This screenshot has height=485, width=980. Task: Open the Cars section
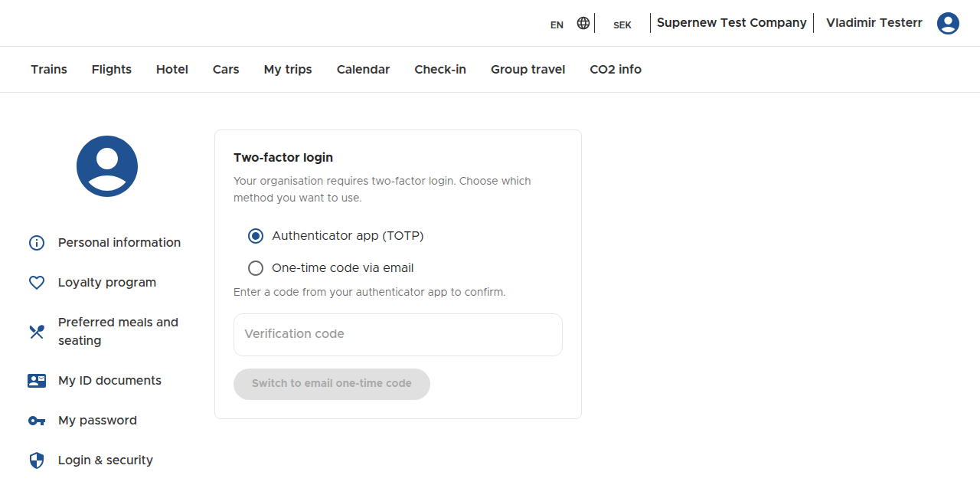226,70
